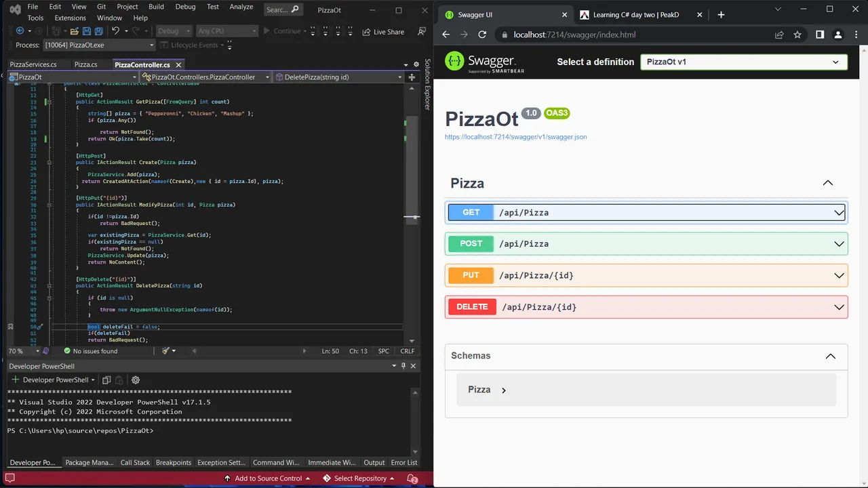Open Chrome profile avatar icon
The width and height of the screenshot is (868, 488).
click(838, 35)
